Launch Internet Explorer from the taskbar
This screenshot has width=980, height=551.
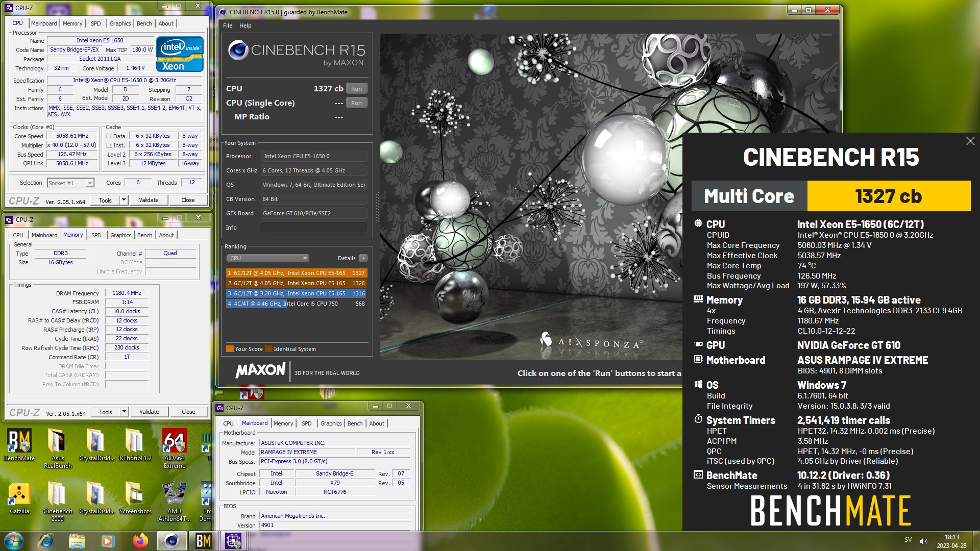45,541
